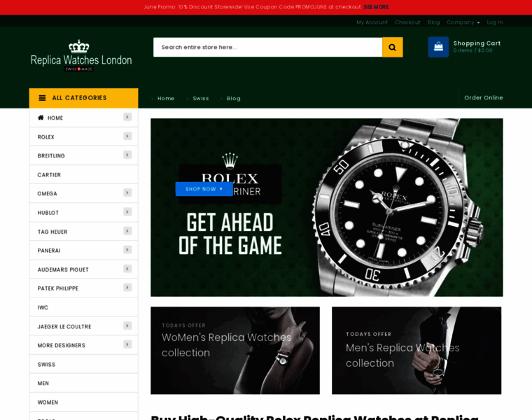Click the yellow search magnifier button

click(x=392, y=47)
